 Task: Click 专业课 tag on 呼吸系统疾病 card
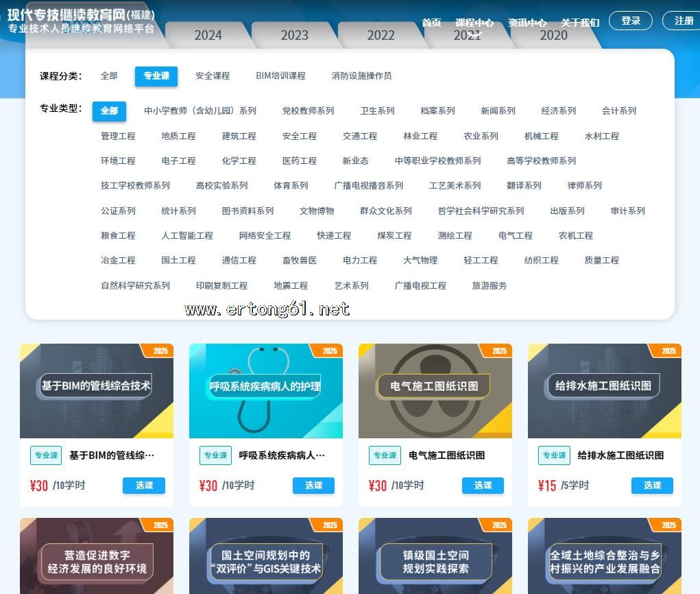[x=215, y=455]
